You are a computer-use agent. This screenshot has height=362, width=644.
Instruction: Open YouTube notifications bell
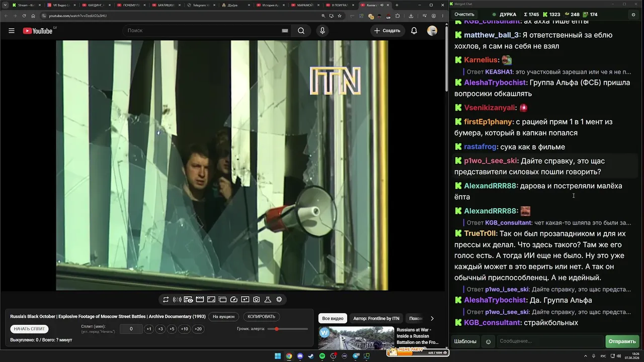point(414,31)
